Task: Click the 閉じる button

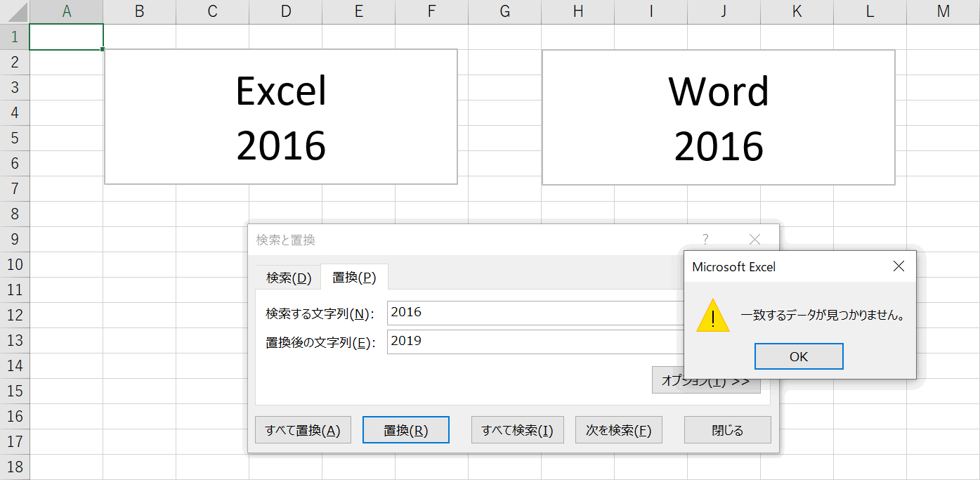Action: click(x=727, y=430)
